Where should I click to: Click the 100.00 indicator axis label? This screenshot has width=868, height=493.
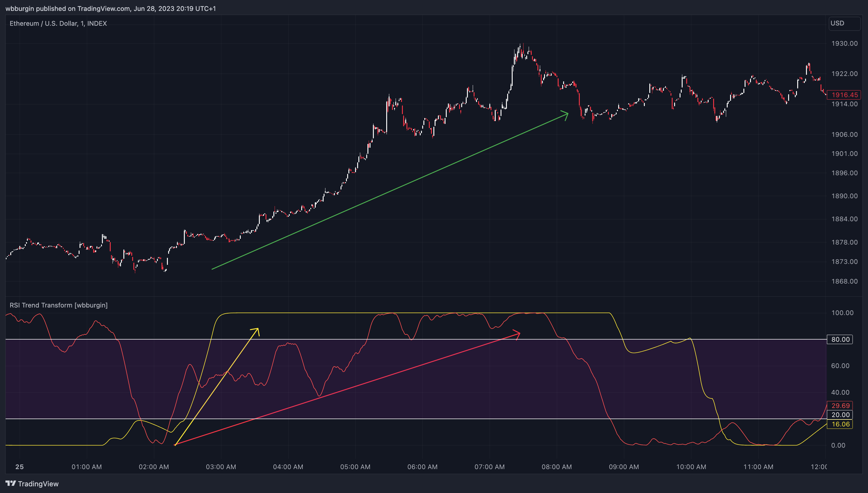click(x=842, y=313)
